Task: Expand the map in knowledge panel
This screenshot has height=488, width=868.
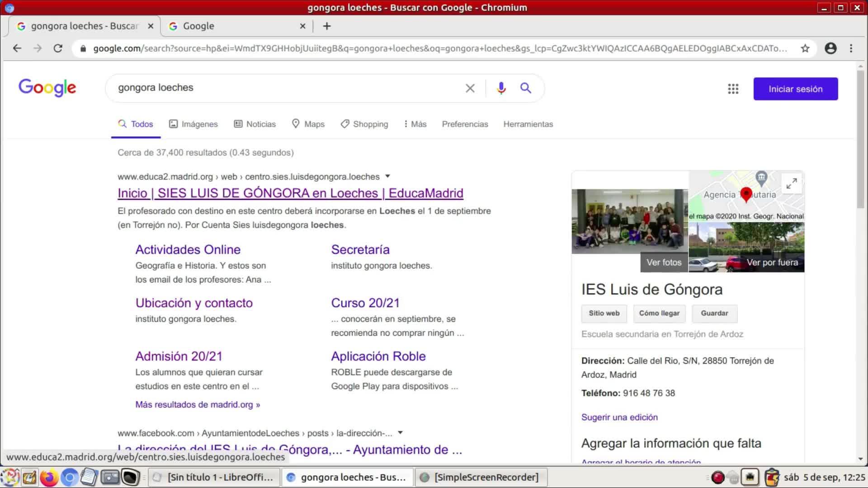Action: (x=792, y=183)
